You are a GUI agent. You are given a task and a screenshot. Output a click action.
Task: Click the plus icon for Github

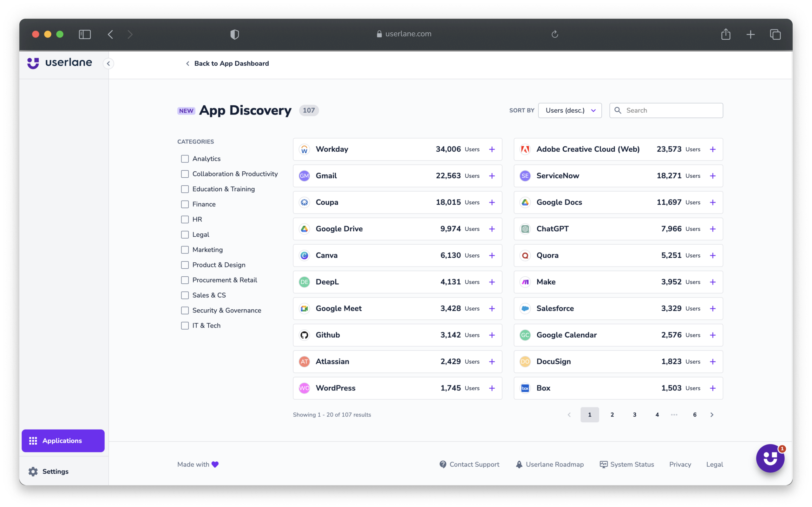tap(492, 335)
